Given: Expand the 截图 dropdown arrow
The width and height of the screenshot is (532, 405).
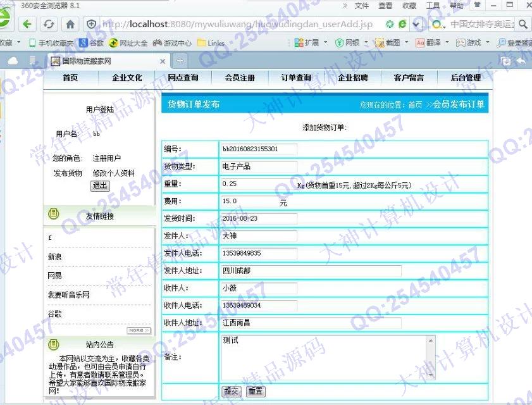Looking at the screenshot, I should click(x=407, y=42).
